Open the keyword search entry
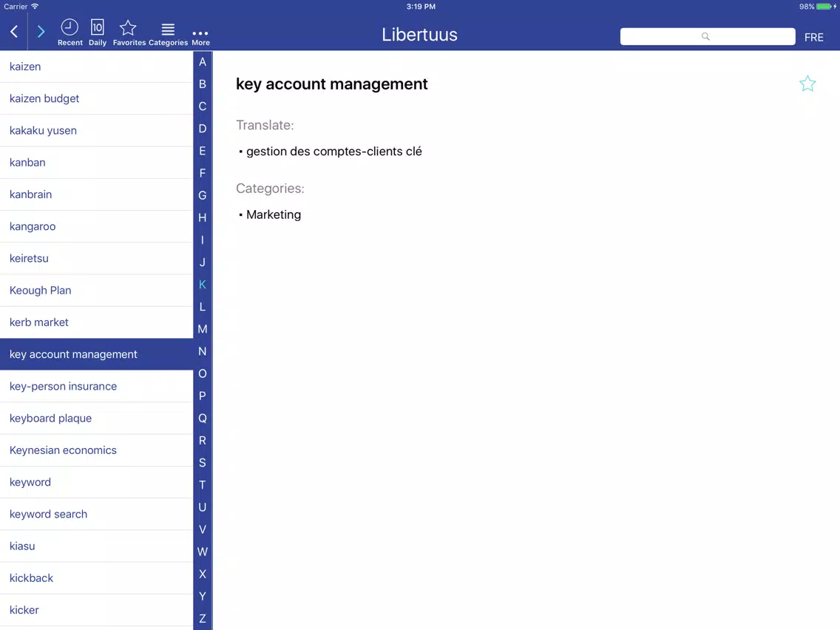The width and height of the screenshot is (840, 630). (96, 515)
